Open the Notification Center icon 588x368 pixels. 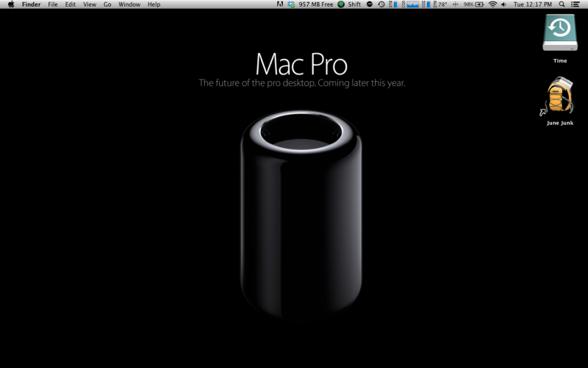pos(575,4)
